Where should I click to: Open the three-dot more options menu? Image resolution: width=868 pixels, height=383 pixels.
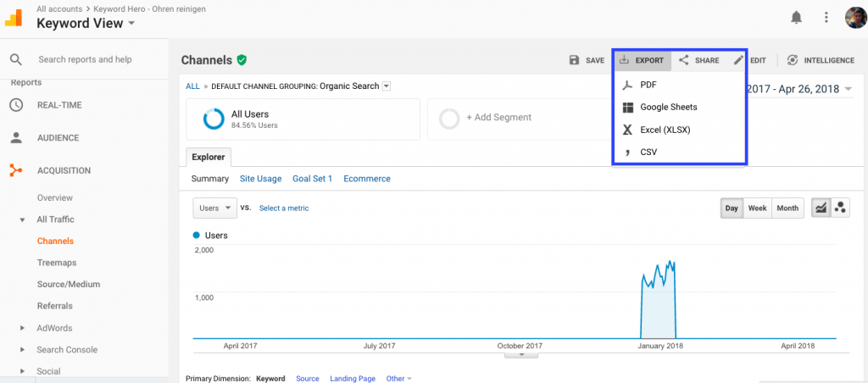coord(826,18)
